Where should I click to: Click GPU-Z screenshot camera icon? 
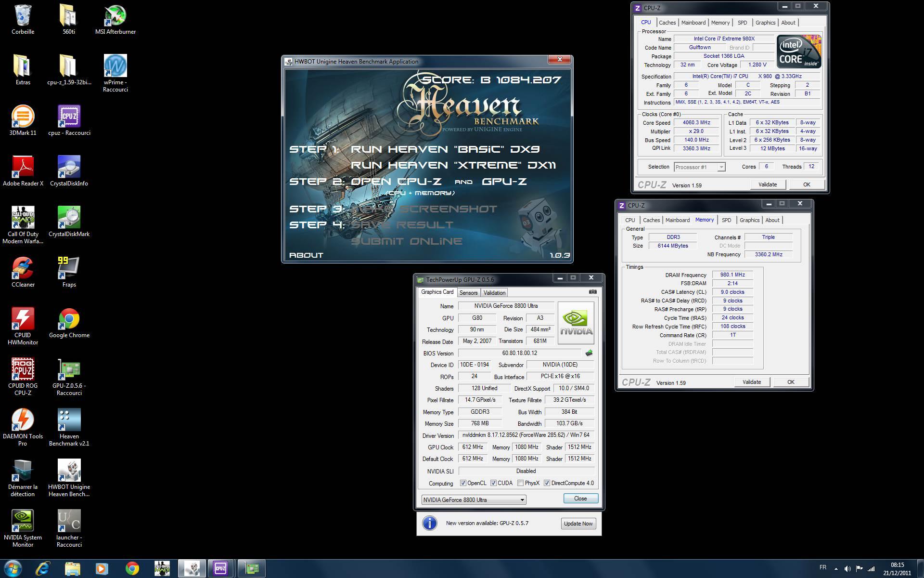click(593, 292)
